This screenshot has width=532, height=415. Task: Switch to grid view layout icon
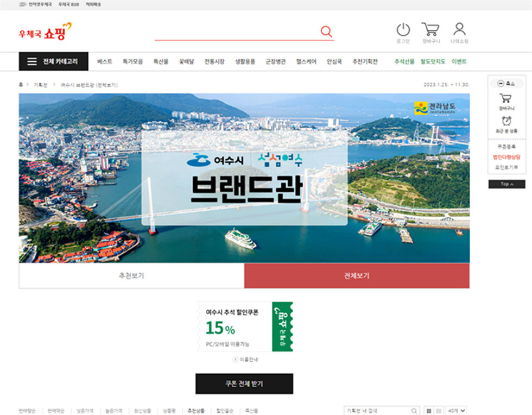click(429, 411)
